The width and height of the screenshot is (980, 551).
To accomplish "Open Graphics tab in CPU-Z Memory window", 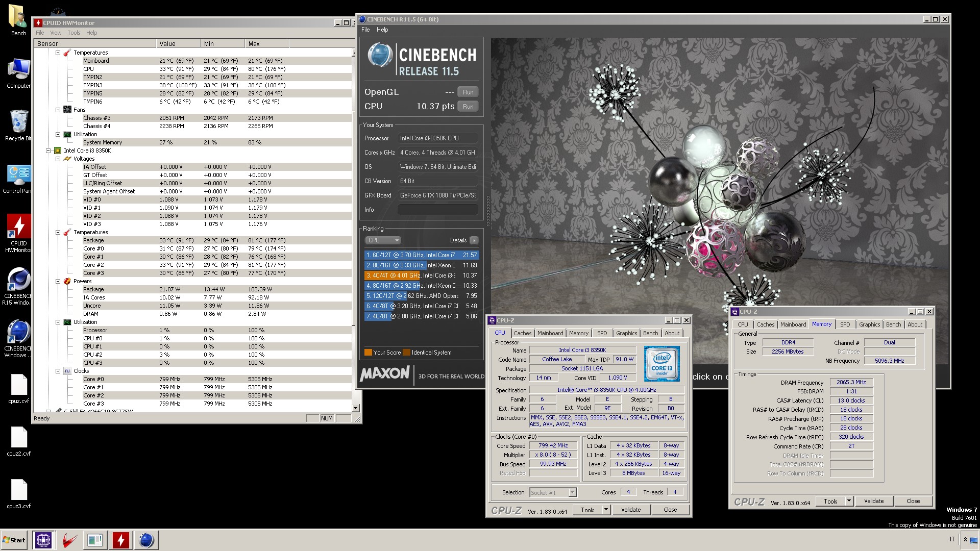I will point(869,324).
